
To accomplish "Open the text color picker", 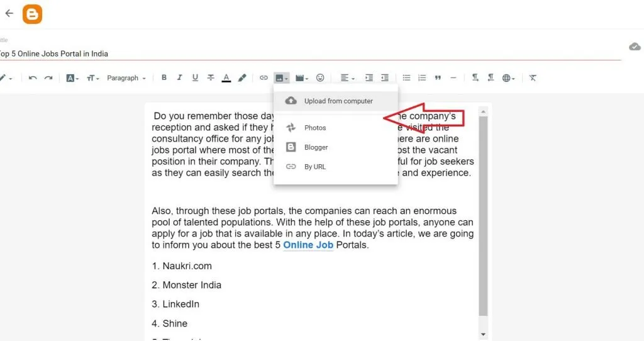I will coord(226,77).
